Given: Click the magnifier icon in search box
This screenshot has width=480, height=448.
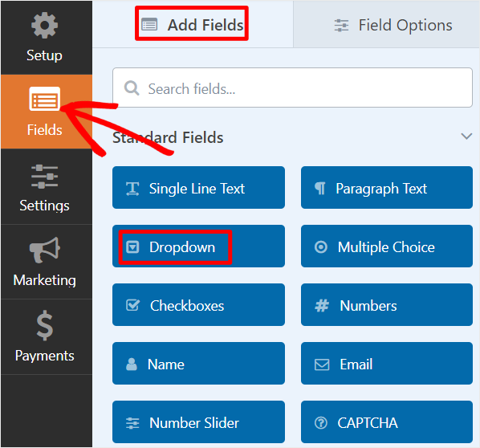Looking at the screenshot, I should pos(132,88).
